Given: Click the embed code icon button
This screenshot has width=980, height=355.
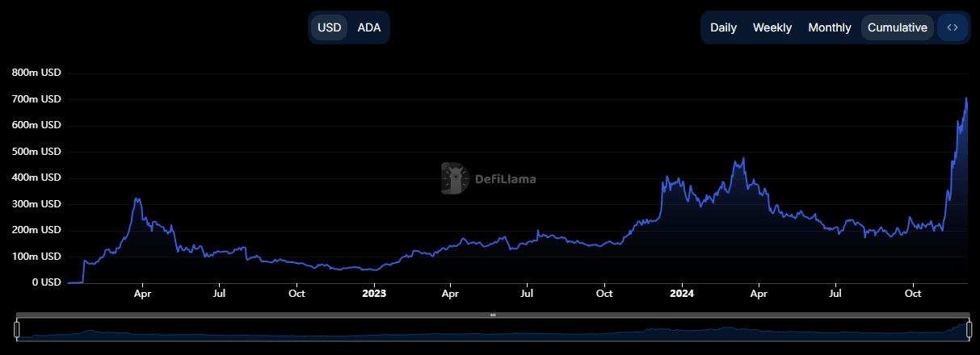Looking at the screenshot, I should point(953,27).
